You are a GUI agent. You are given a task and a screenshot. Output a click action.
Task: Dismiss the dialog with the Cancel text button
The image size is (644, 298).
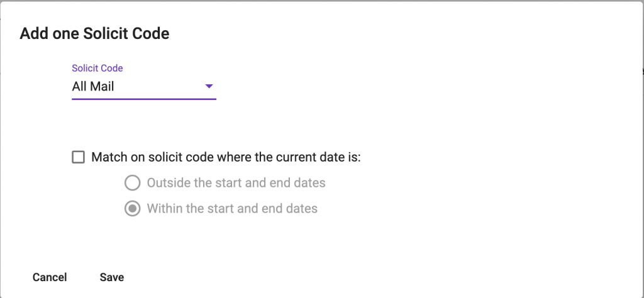50,277
